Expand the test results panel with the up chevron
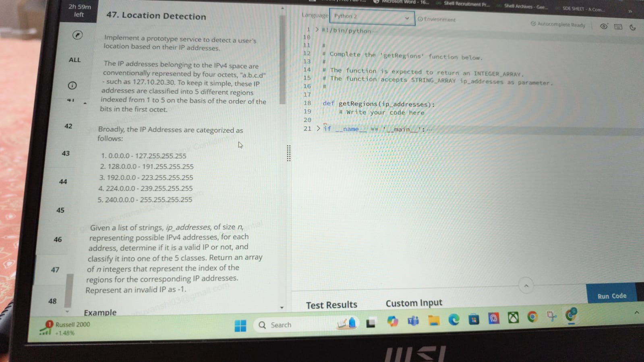Viewport: 644px width, 362px height. 526,285
